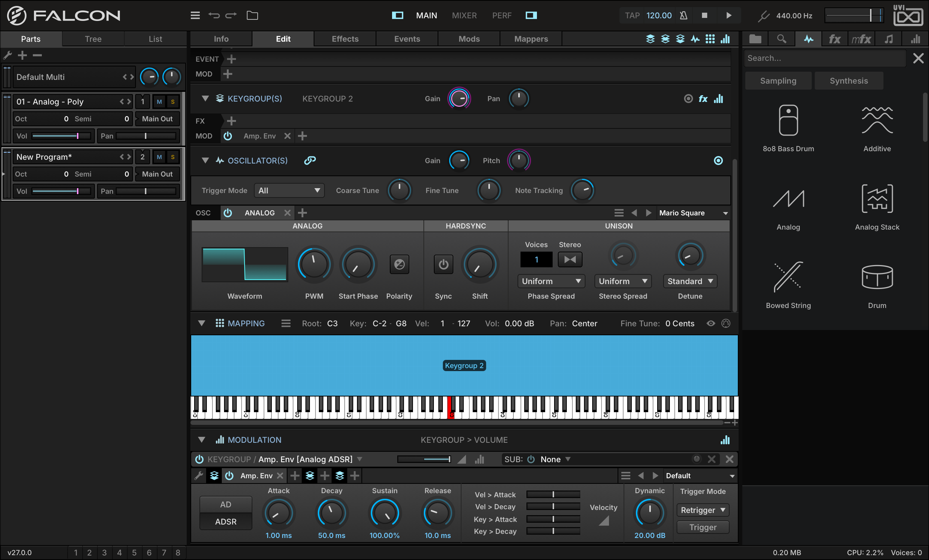
Task: Add a new part with plus icon
Action: point(22,55)
